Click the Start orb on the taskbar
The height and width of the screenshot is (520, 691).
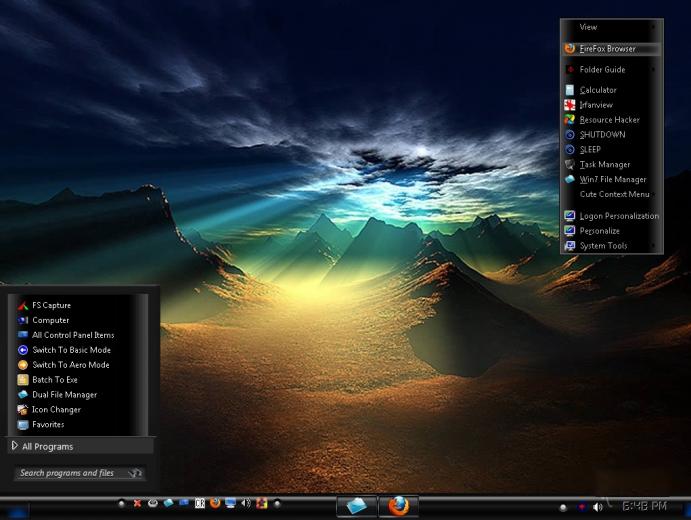point(17,512)
